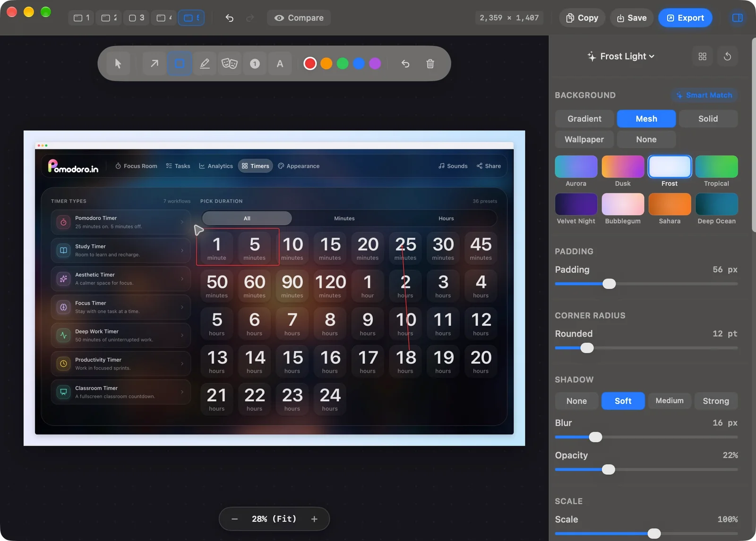Delete annotations with trash icon
Image resolution: width=756 pixels, height=541 pixels.
click(x=430, y=63)
